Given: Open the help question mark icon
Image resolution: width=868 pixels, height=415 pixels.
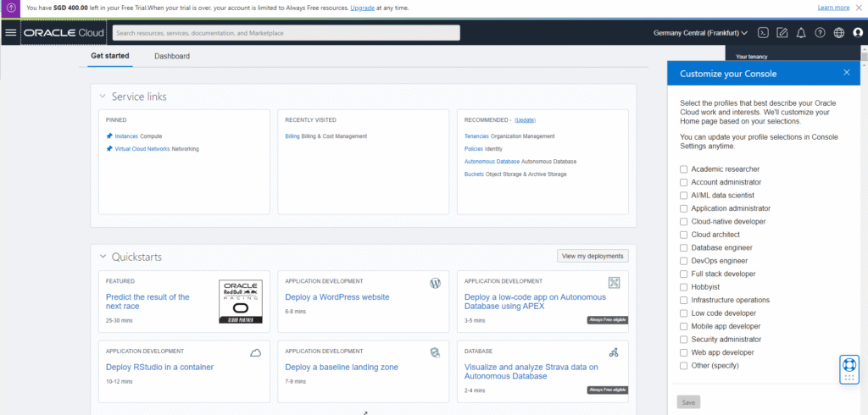Looking at the screenshot, I should coord(820,33).
